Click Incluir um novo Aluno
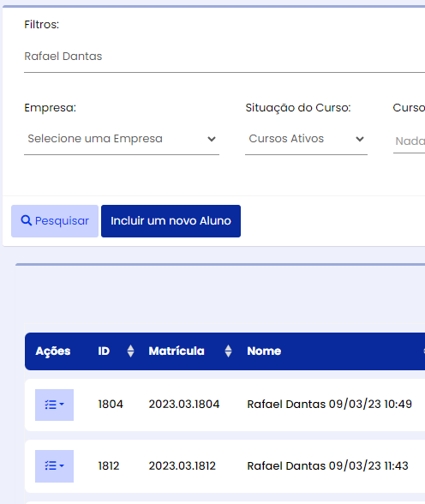Image resolution: width=425 pixels, height=504 pixels. (171, 221)
